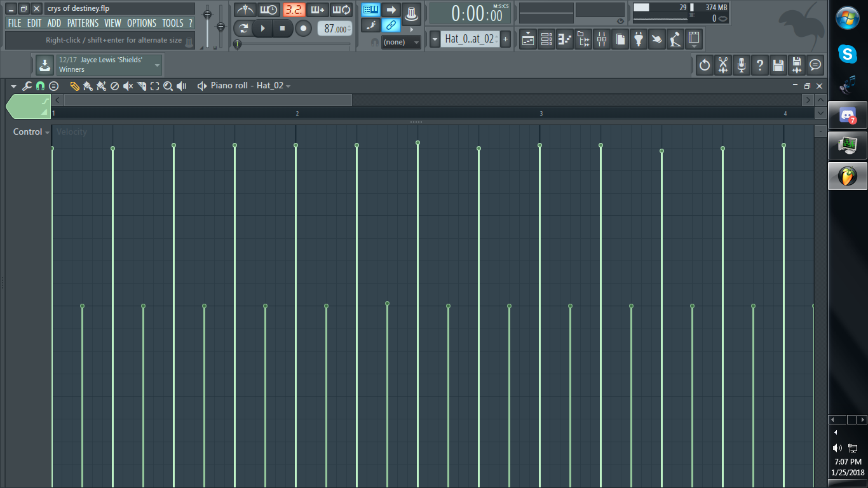Open help with the question mark icon

tap(760, 65)
